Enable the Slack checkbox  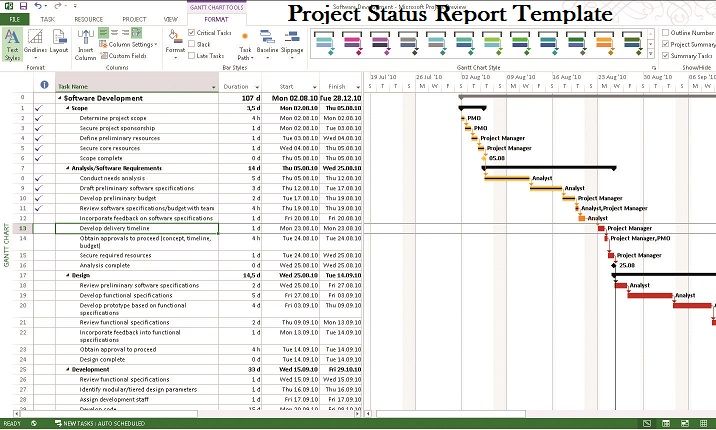pos(192,44)
